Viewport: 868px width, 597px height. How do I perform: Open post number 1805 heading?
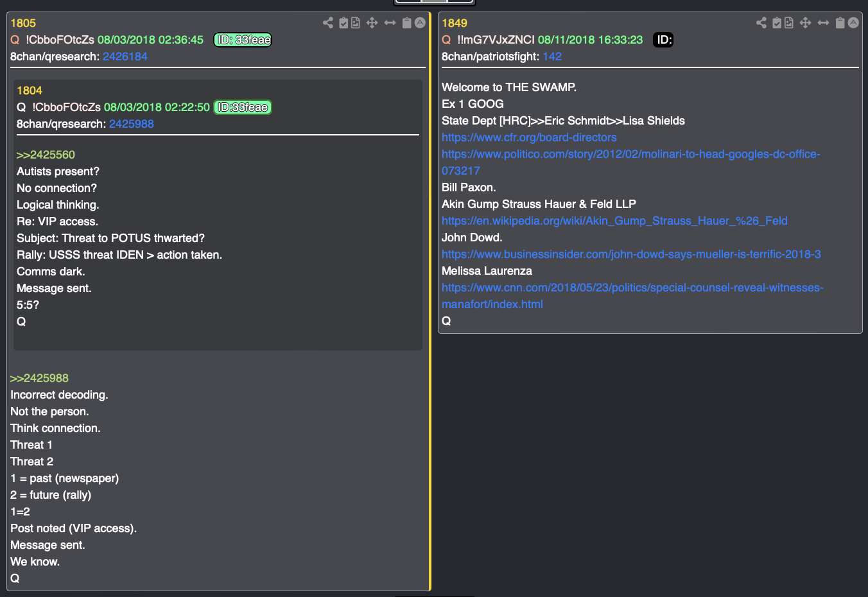coord(23,23)
